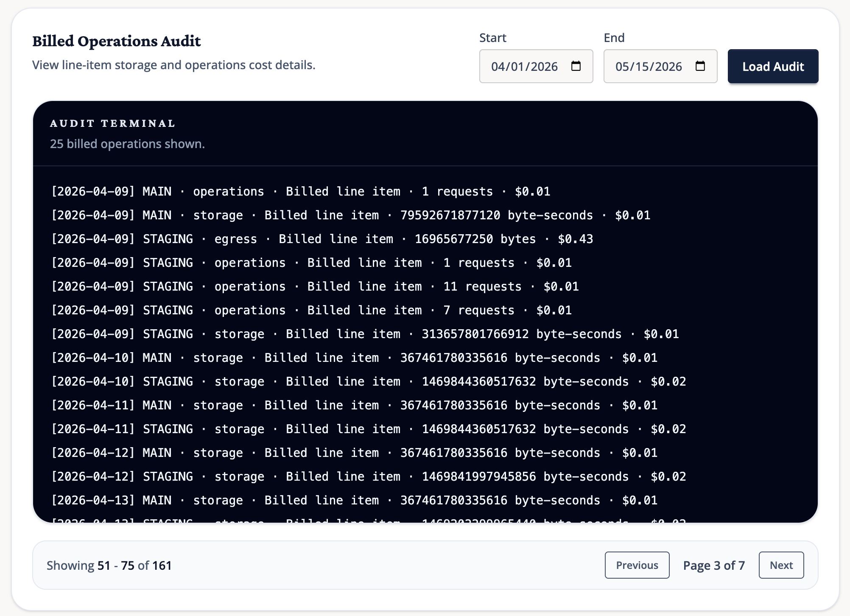Click the Showing 51 - 75 of 161 text
Screen dimensions: 850x616
[x=109, y=565]
